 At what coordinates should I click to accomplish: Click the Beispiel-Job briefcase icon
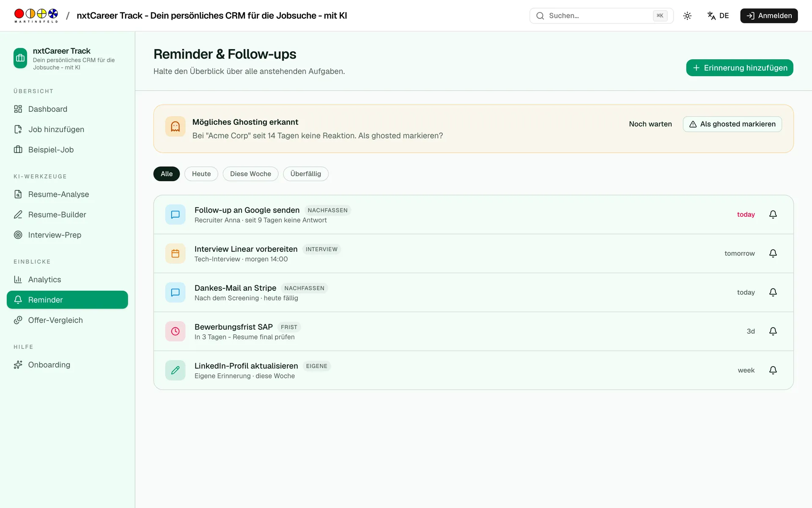point(18,150)
